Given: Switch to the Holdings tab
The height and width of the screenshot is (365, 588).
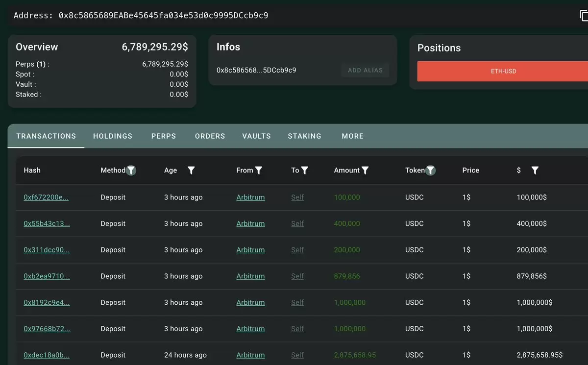Looking at the screenshot, I should pos(113,136).
